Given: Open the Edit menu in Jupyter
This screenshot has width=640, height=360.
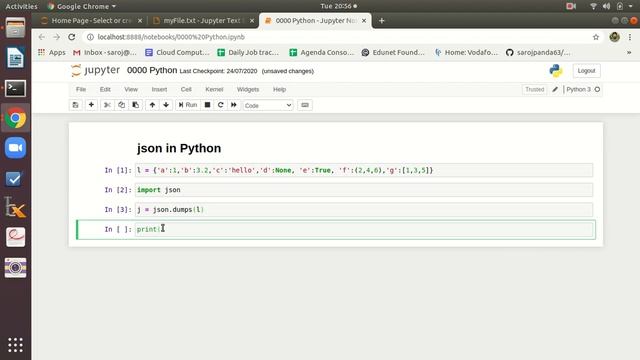Looking at the screenshot, I should pyautogui.click(x=105, y=89).
